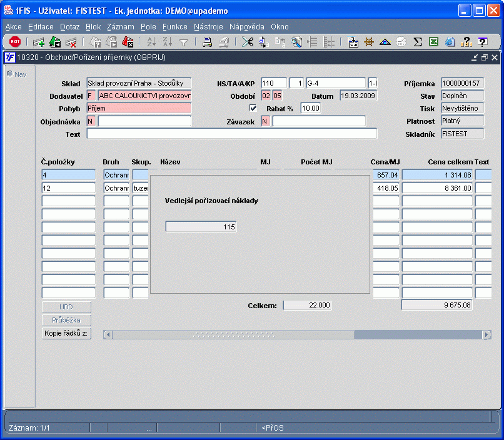Cancel query with red folder X icon
The height and width of the screenshot is (440, 504).
(128, 42)
